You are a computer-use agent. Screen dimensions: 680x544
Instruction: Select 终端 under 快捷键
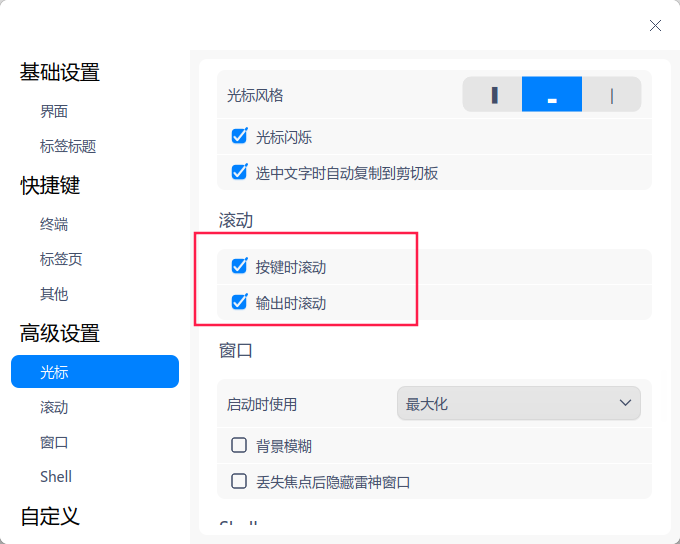(54, 224)
